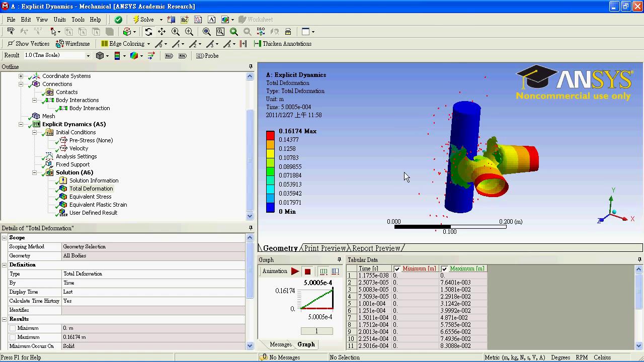Click the Thicken Annotations tool

point(283,44)
